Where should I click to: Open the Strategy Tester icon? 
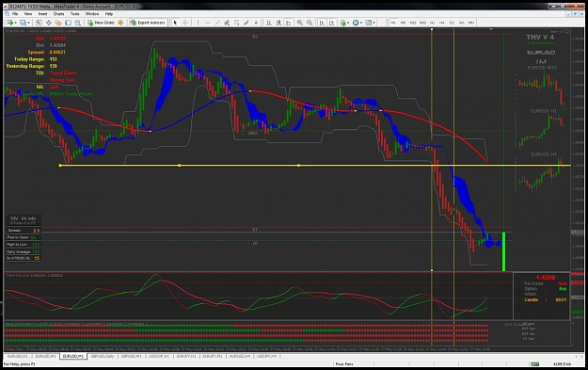coord(78,23)
